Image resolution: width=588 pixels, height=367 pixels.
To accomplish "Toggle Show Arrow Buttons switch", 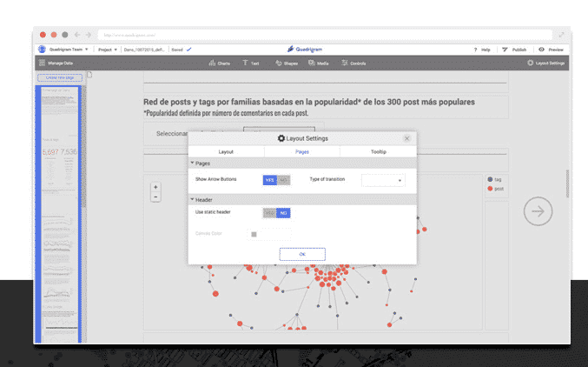I will tap(276, 180).
